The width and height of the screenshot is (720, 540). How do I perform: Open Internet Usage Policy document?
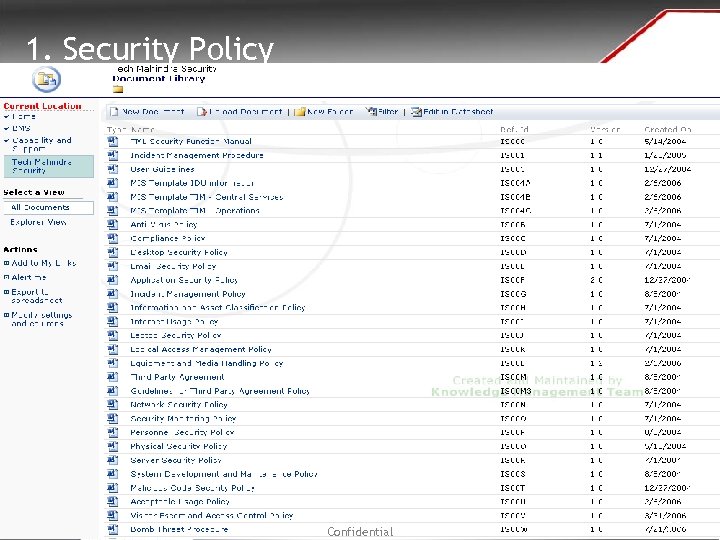(174, 321)
